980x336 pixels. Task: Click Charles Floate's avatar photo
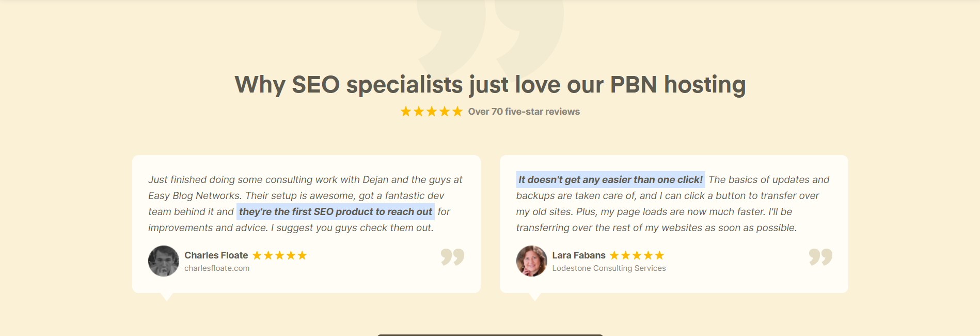[x=164, y=261]
